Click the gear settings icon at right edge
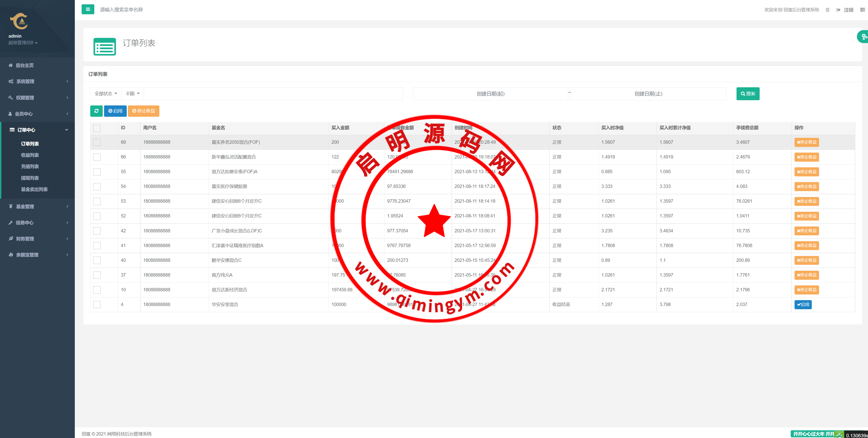The image size is (868, 438). click(864, 36)
